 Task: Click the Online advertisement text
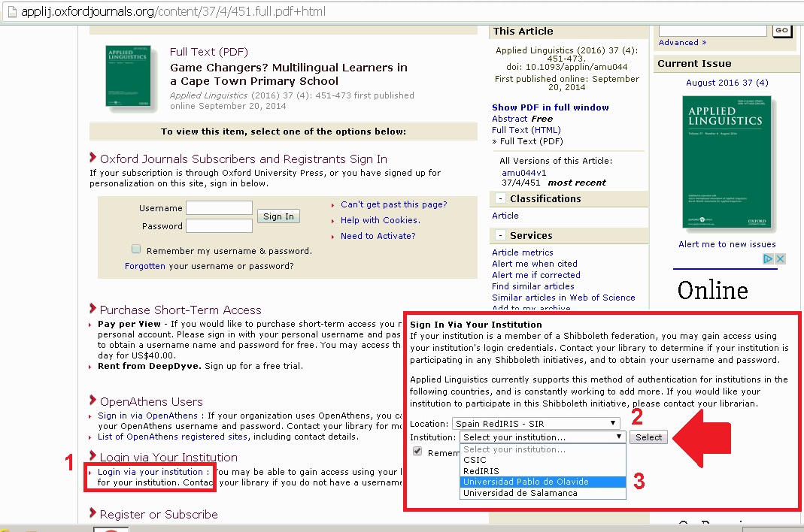click(712, 291)
